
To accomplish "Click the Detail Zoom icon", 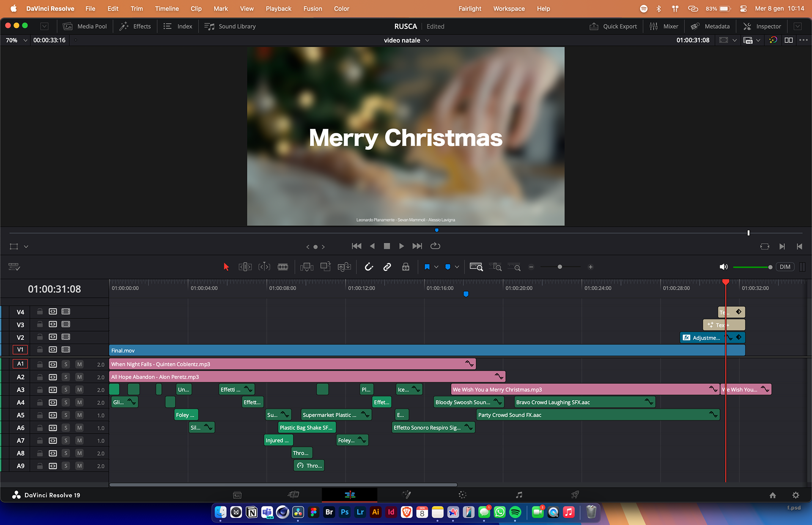I will coord(495,267).
